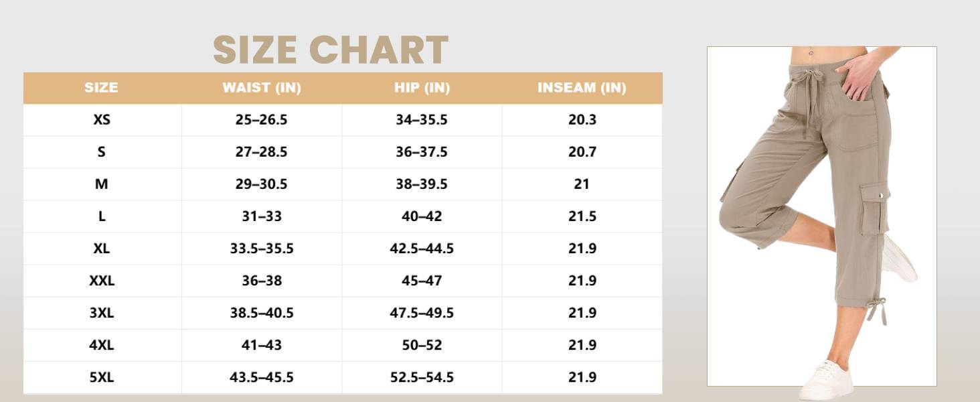This screenshot has height=402, width=980.
Task: Click the XS size row label
Action: pyautogui.click(x=102, y=120)
